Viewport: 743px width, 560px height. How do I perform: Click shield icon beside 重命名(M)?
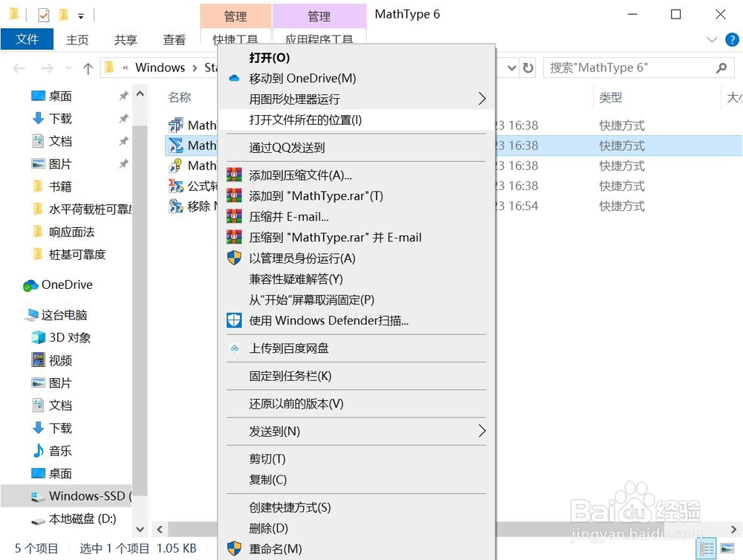(234, 549)
